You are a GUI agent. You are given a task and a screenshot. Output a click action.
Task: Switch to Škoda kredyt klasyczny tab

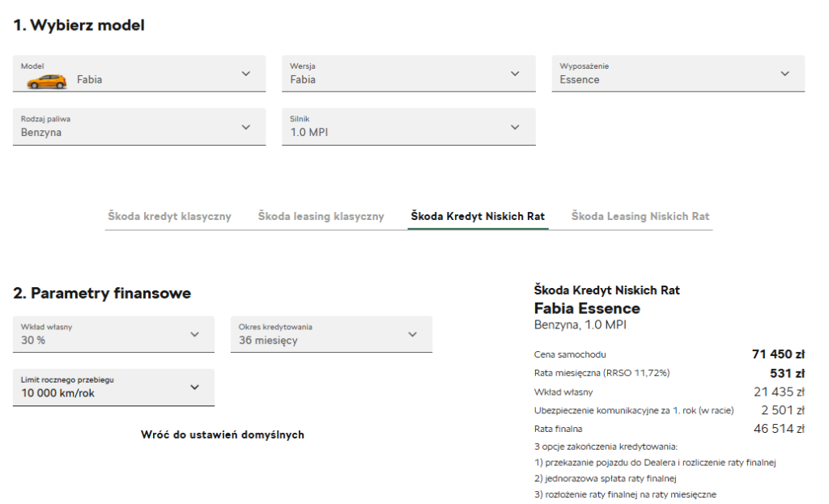pos(170,216)
